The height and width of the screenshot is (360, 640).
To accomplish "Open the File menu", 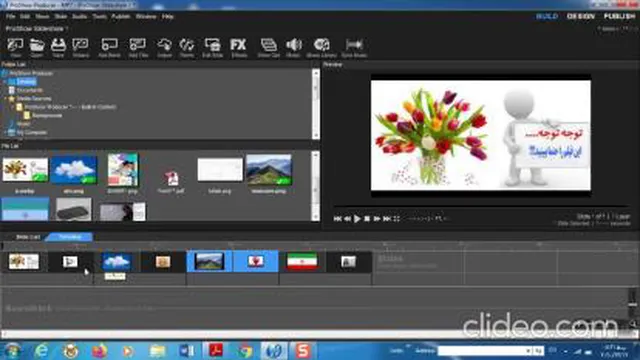I will pyautogui.click(x=11, y=17).
